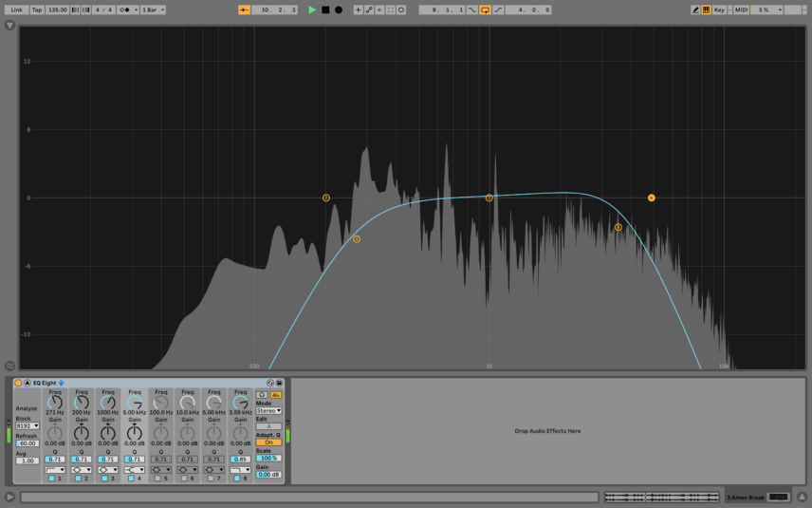Toggle the orange spectrum Analyze icon

click(275, 394)
